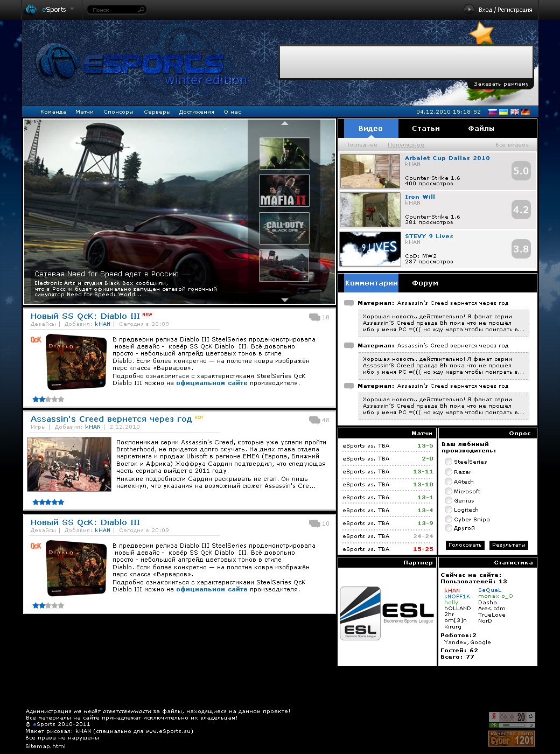Select the Microsoft poll option
Image resolution: width=560 pixels, height=754 pixels.
(449, 491)
